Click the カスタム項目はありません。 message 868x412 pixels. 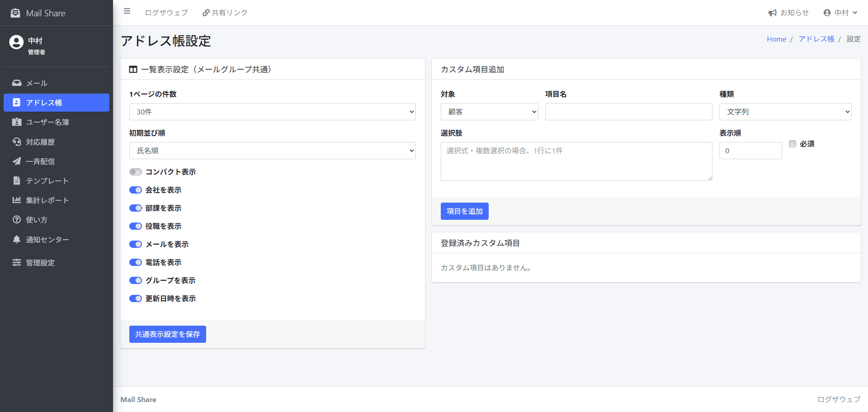point(487,268)
